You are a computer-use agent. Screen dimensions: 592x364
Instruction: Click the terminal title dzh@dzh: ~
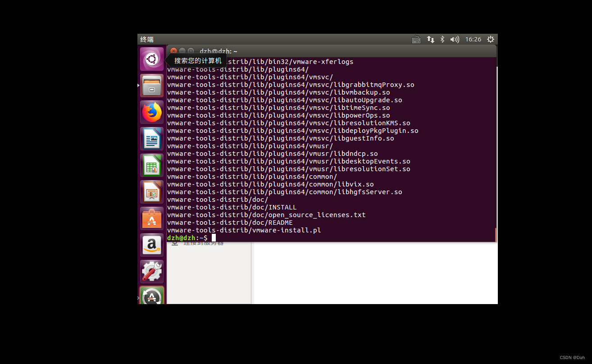click(219, 52)
